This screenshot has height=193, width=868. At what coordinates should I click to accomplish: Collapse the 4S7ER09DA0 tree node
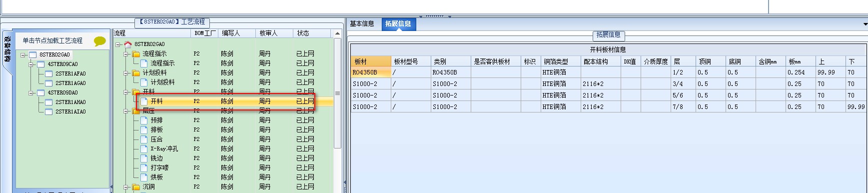(x=31, y=93)
